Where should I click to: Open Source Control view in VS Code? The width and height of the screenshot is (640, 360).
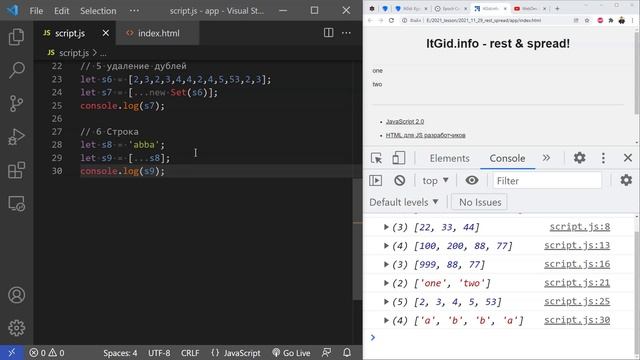coord(16,103)
